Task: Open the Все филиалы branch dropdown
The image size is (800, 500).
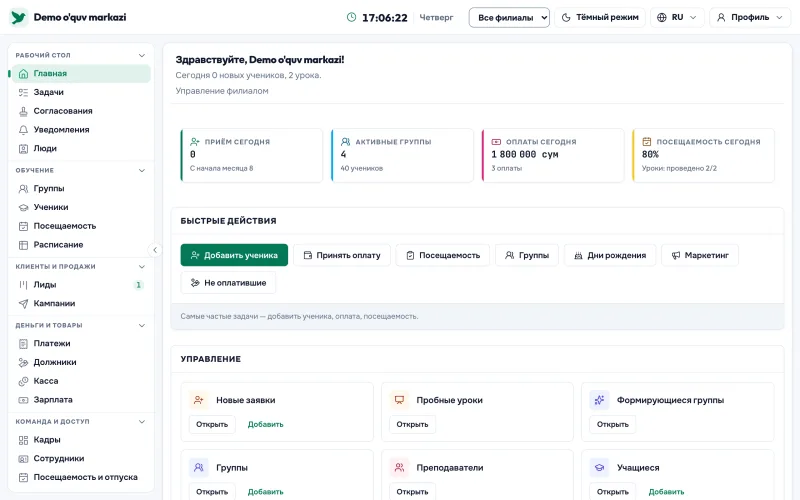Action: 509,17
